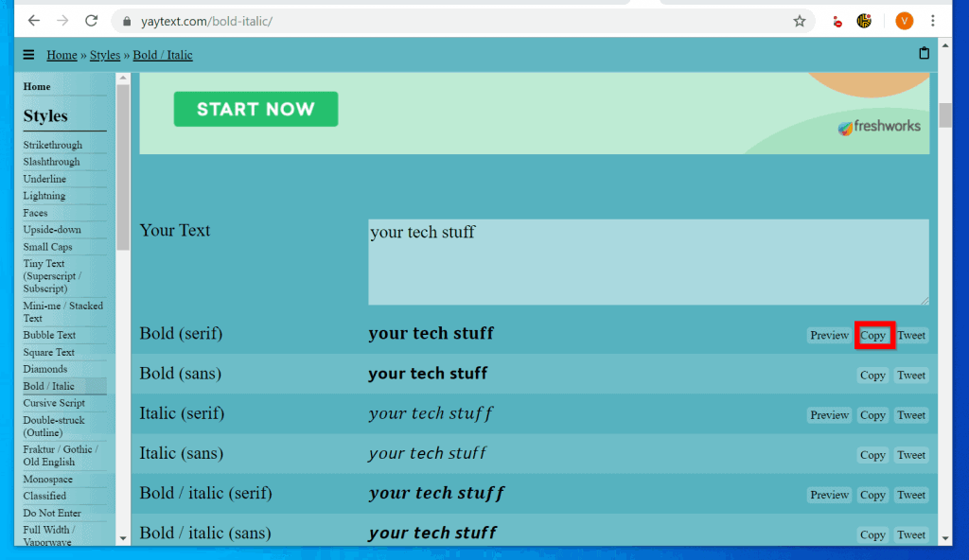Open the hamburger menu icon
This screenshot has height=560, width=969.
point(28,55)
